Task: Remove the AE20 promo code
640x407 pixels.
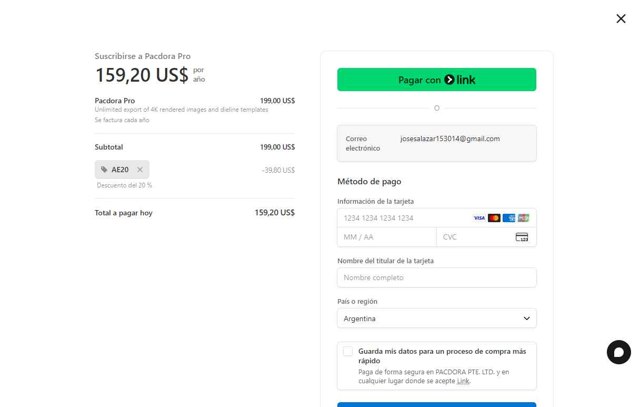Action: tap(140, 169)
